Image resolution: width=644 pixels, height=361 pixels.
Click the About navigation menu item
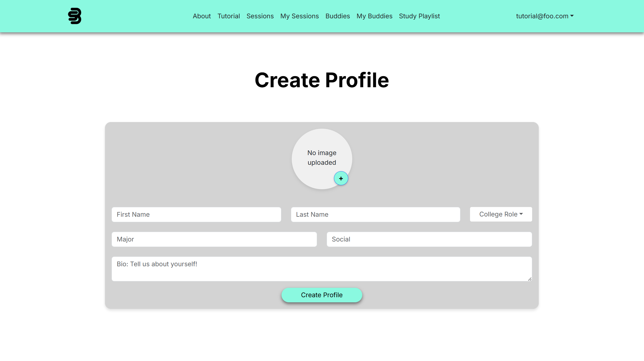point(202,16)
